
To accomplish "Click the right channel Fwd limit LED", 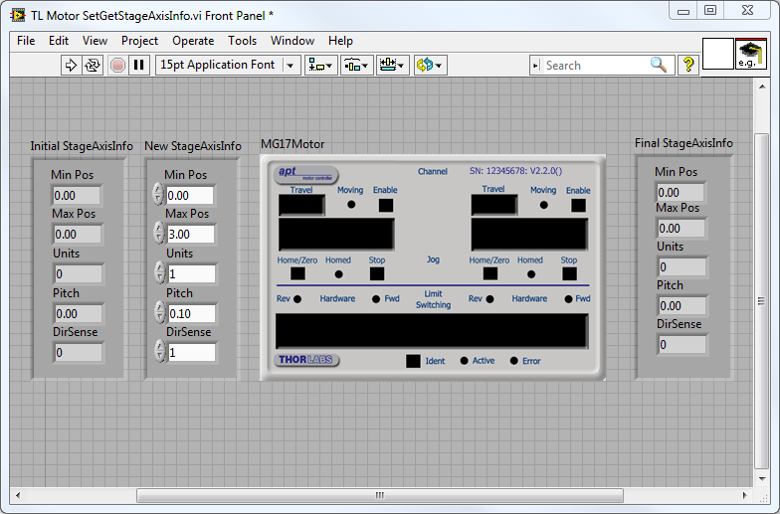I will click(568, 299).
